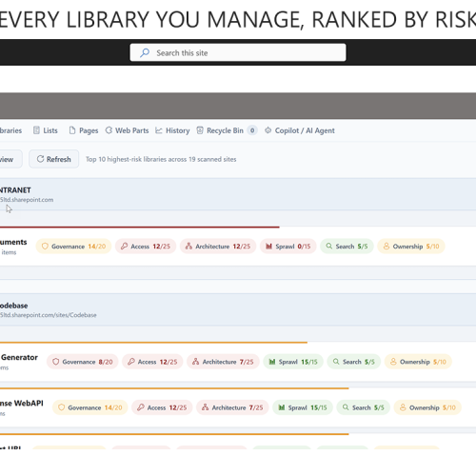Click Sprawl chart icon in Generator row
This screenshot has width=476, height=476.
click(x=272, y=362)
